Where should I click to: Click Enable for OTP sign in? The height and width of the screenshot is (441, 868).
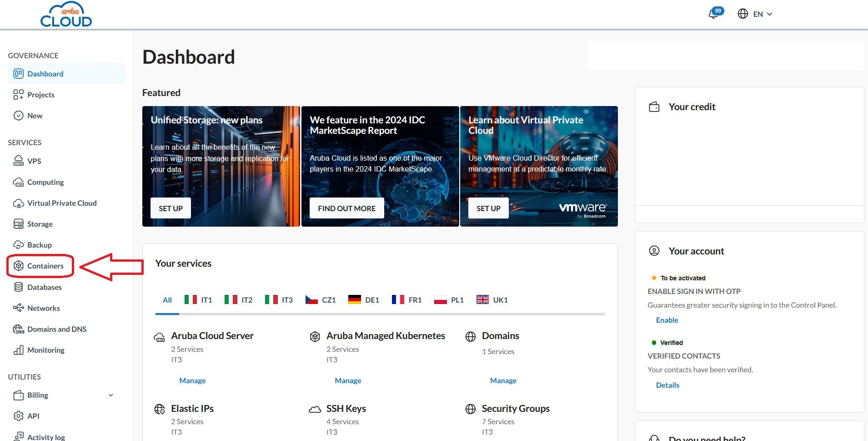667,320
